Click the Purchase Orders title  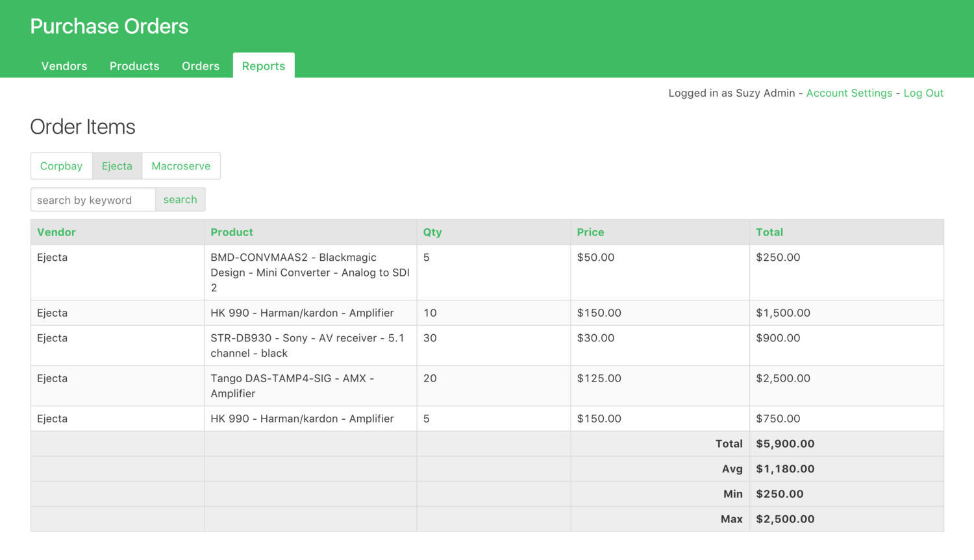point(109,27)
